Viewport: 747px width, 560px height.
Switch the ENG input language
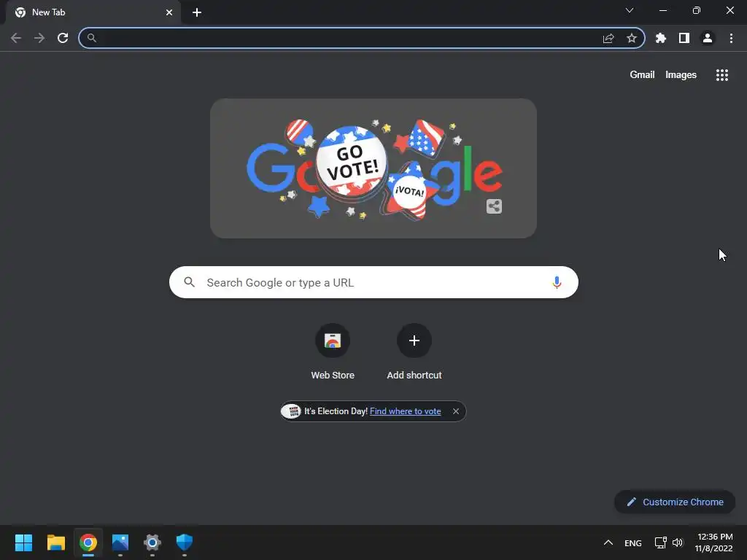tap(633, 542)
